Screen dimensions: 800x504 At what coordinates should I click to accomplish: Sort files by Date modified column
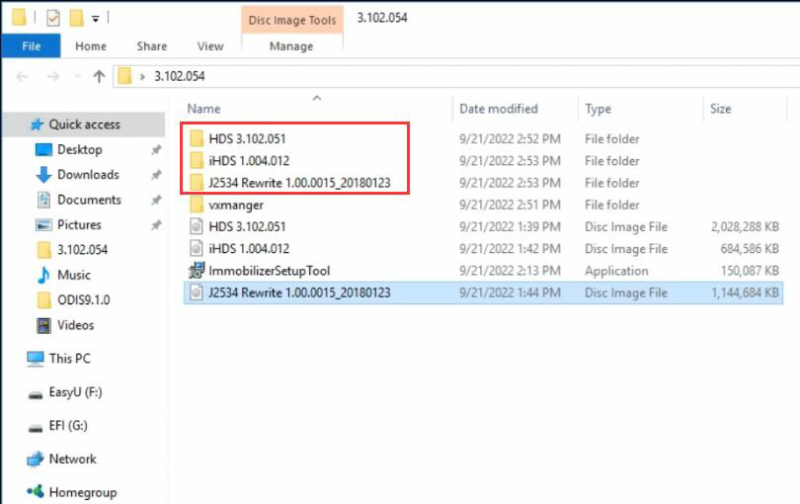coord(498,109)
